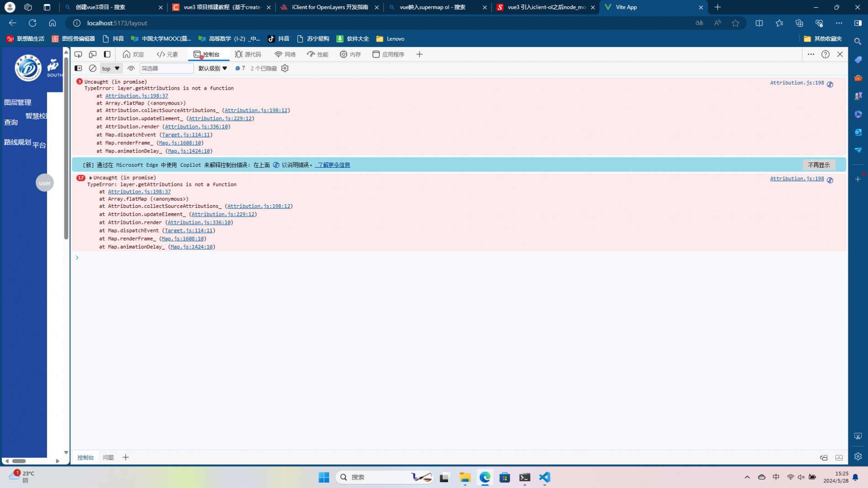Screen dimensions: 868x488
Task: Open 其他收藏夹 bookmarks folder
Action: [823, 39]
